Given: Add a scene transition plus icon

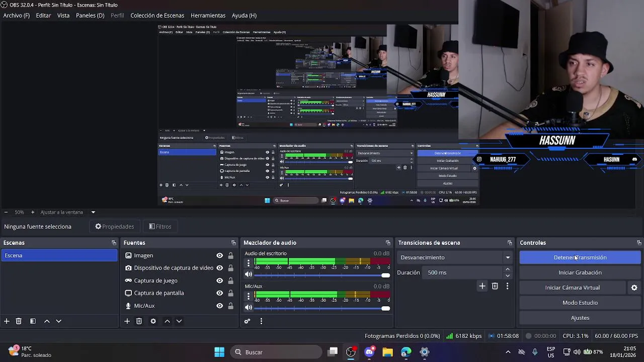Looking at the screenshot, I should 482,286.
